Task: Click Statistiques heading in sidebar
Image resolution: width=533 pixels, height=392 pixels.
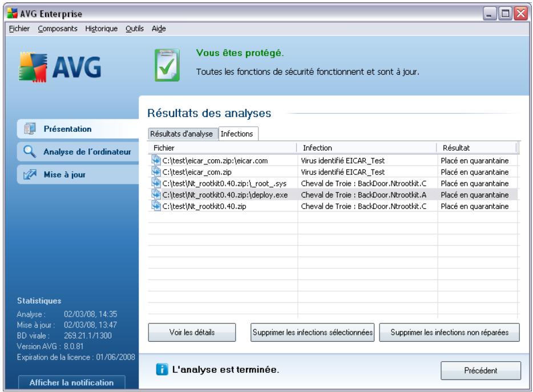Action: coord(39,301)
